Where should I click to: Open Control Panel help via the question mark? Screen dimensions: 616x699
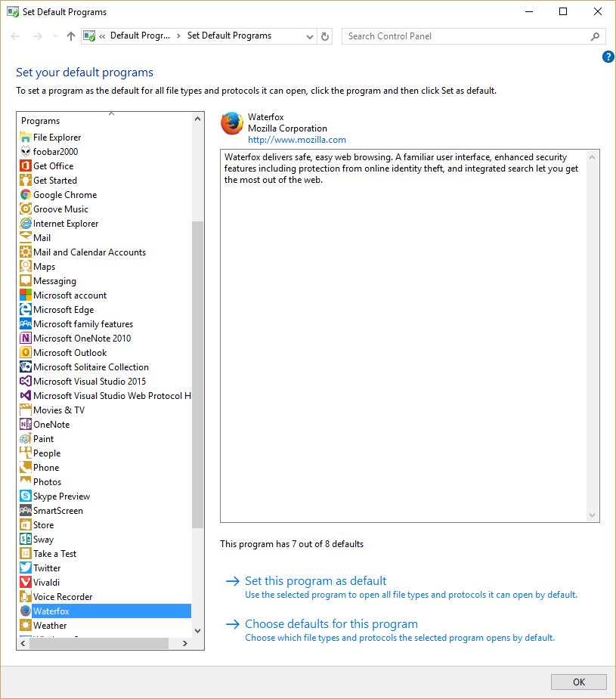click(x=608, y=57)
